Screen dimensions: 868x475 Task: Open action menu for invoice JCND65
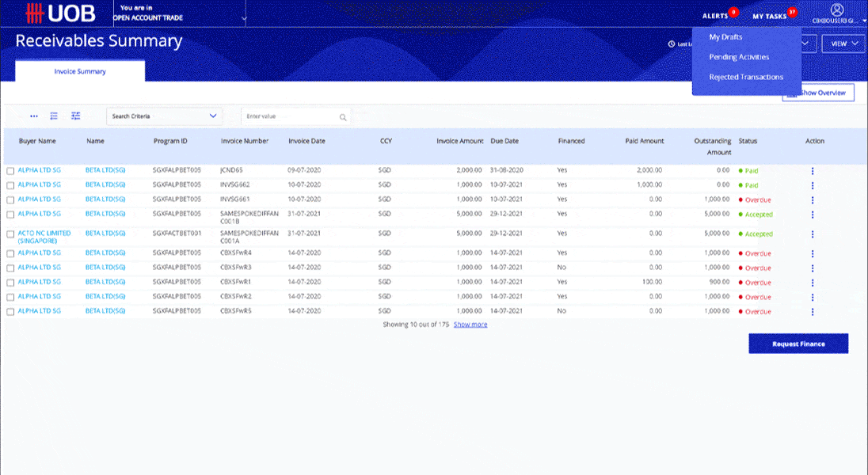(812, 171)
